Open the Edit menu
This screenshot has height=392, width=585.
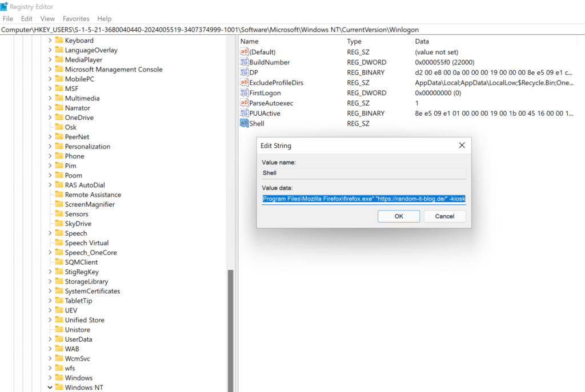click(26, 19)
